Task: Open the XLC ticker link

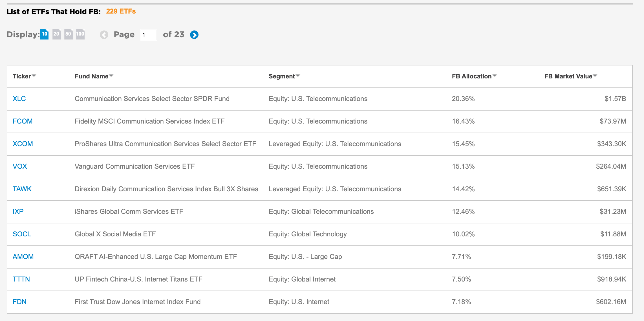Action: 19,98
